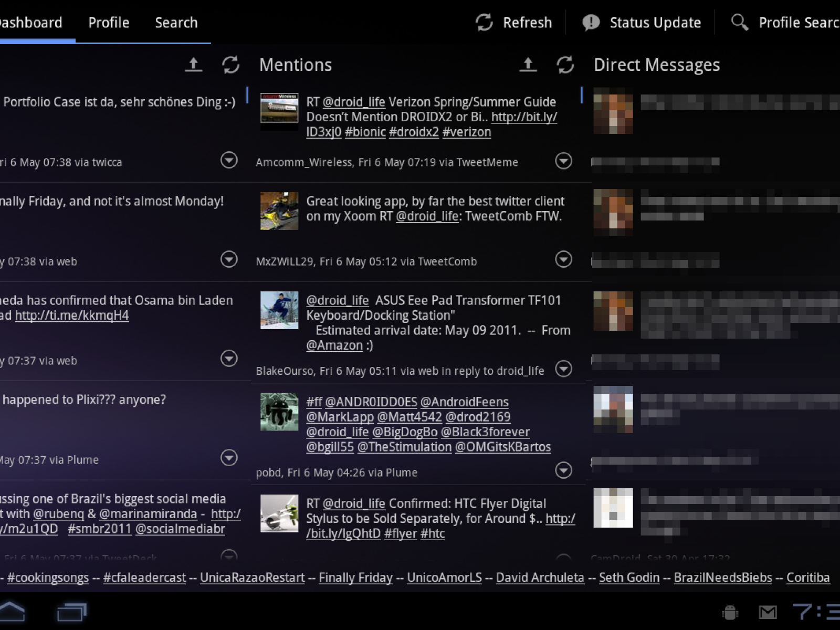
Task: Open the @ANDR0IDD0ES mention link
Action: (371, 402)
